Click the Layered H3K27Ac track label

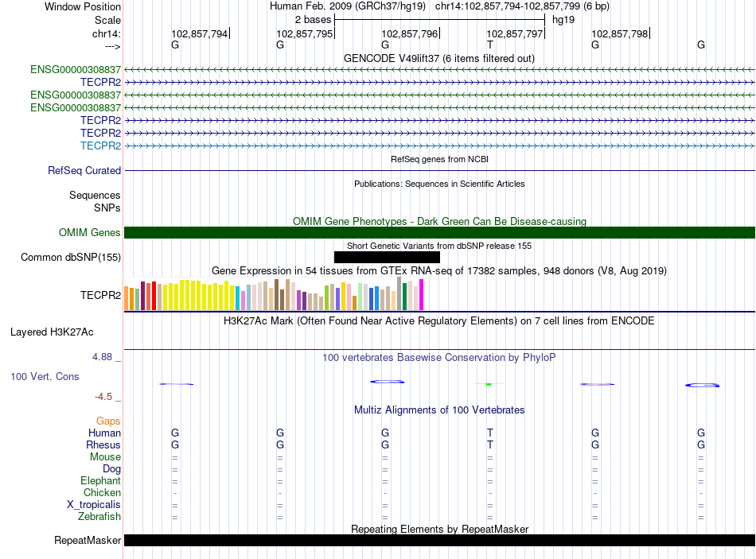coord(52,332)
